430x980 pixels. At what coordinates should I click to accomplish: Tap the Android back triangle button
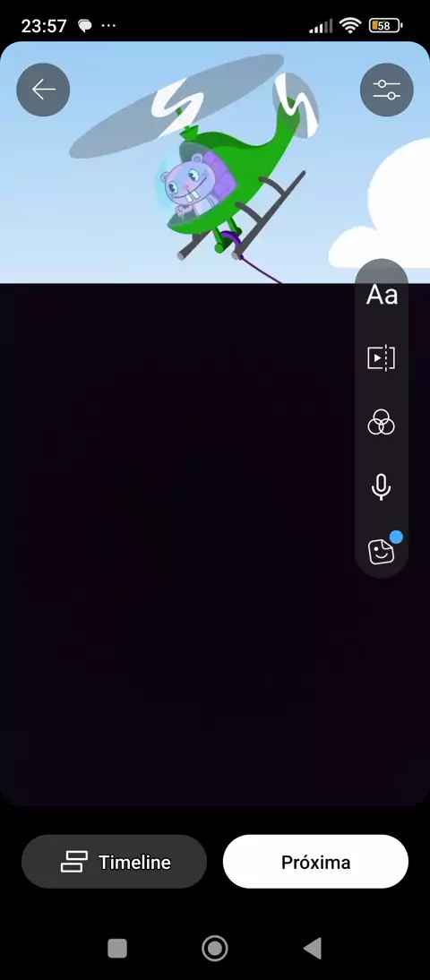312,948
